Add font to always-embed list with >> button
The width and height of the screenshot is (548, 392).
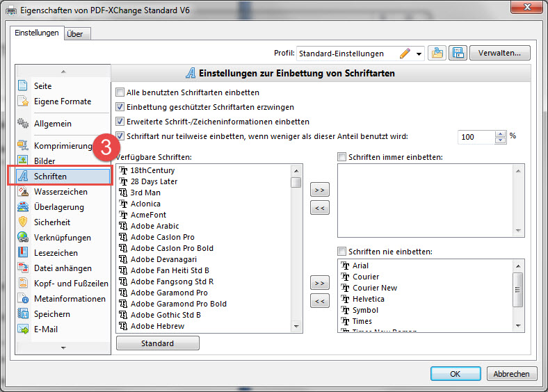[x=320, y=190]
